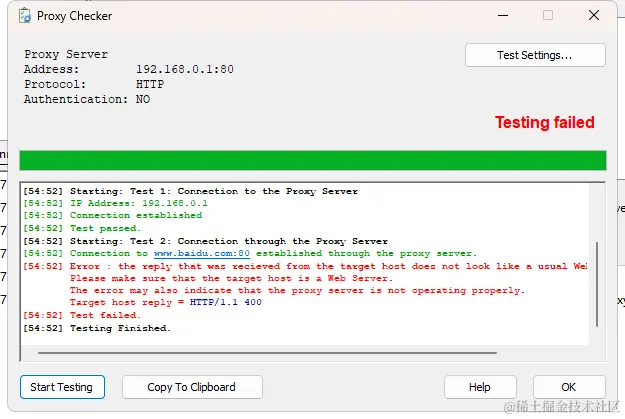Open Test Settings dialog
Screen dimensions: 625x419
535,55
